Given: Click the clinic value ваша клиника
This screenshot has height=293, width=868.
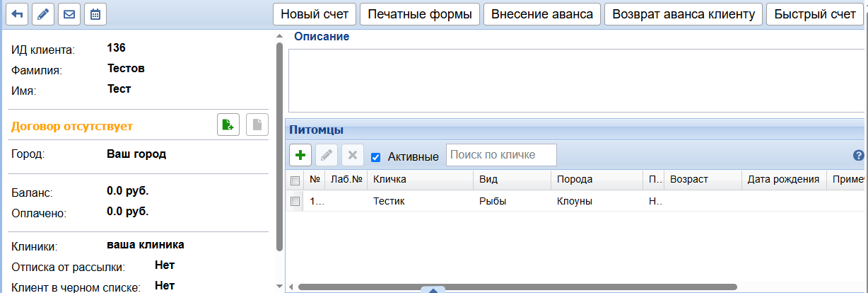Looking at the screenshot, I should click(146, 244).
